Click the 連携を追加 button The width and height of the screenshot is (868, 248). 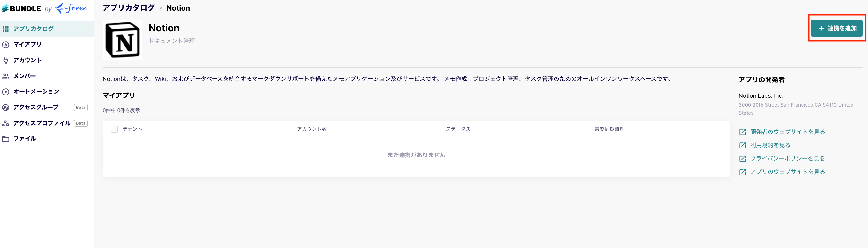[x=837, y=28]
